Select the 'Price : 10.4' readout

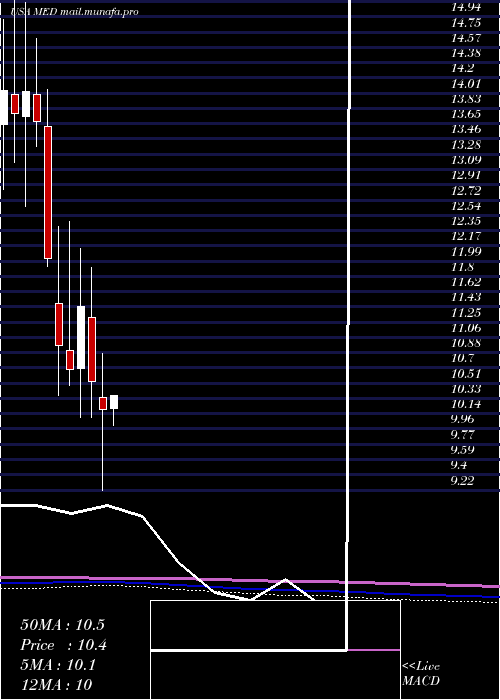click(x=63, y=645)
